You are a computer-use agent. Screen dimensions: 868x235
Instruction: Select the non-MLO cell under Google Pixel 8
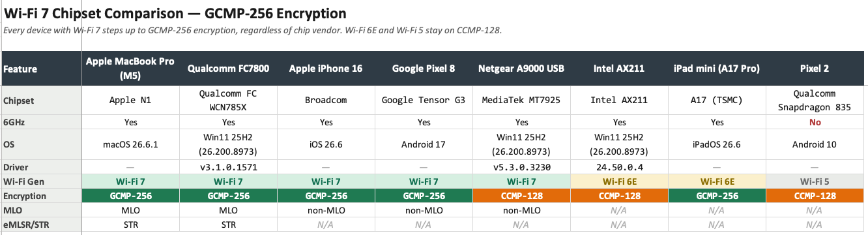point(424,210)
